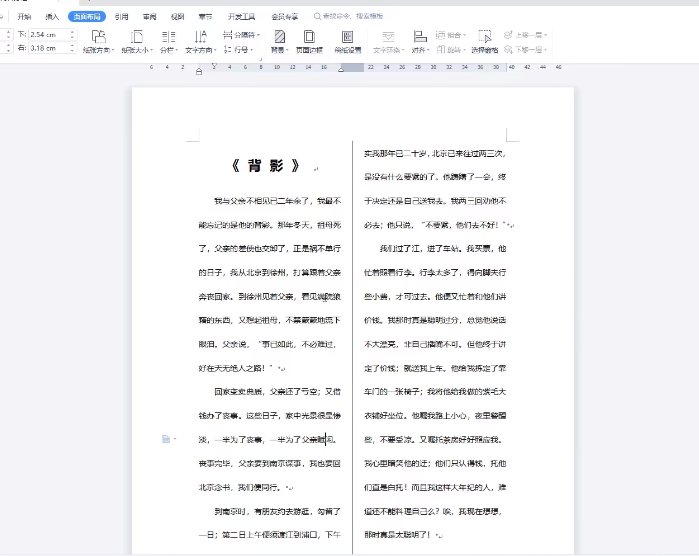
Task: Open the 引用 (References) tab
Action: pos(121,17)
